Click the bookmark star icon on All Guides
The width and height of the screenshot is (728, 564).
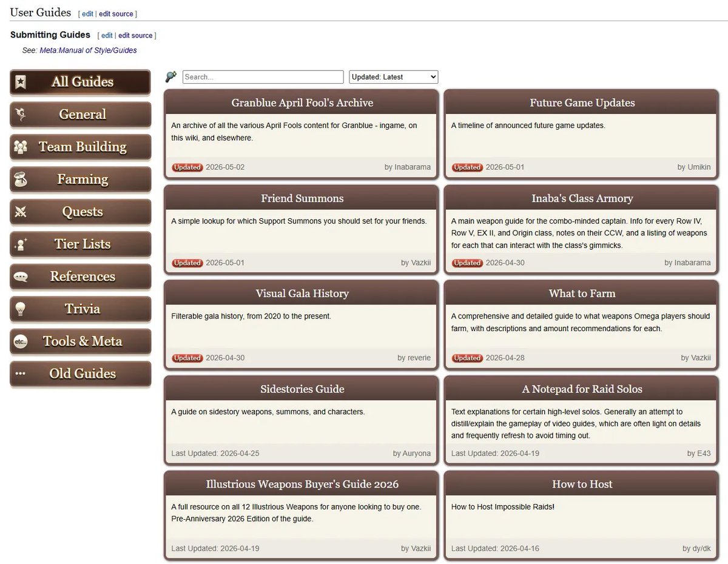pos(21,82)
